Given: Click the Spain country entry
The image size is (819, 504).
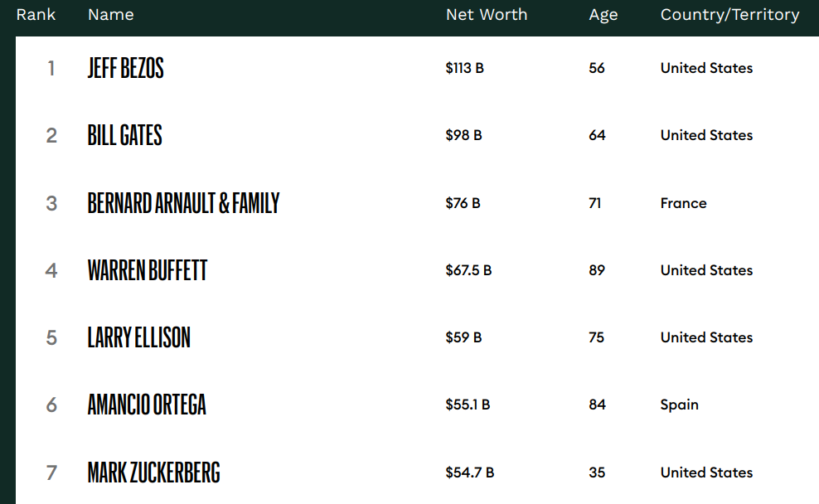Looking at the screenshot, I should (679, 405).
